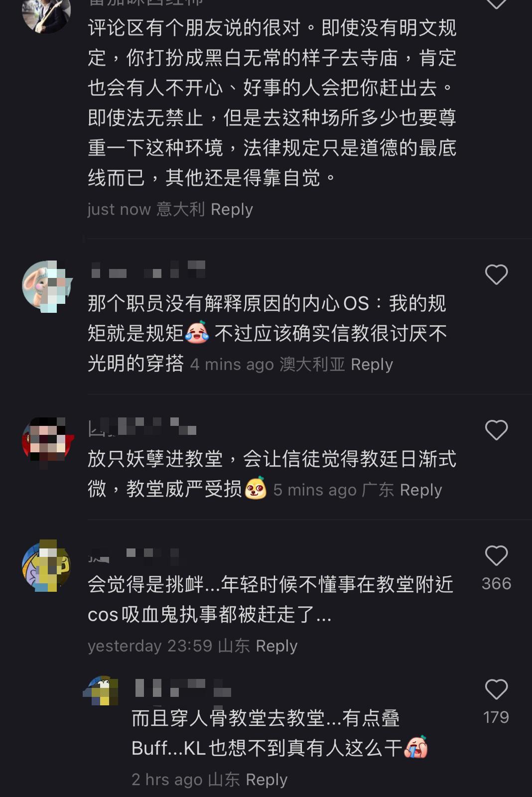Like the comment from 澳大利亚
532x797 pixels.
(496, 274)
